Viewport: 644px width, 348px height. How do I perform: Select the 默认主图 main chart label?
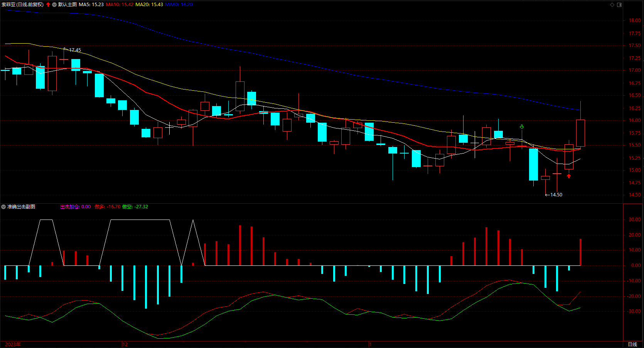(67, 5)
